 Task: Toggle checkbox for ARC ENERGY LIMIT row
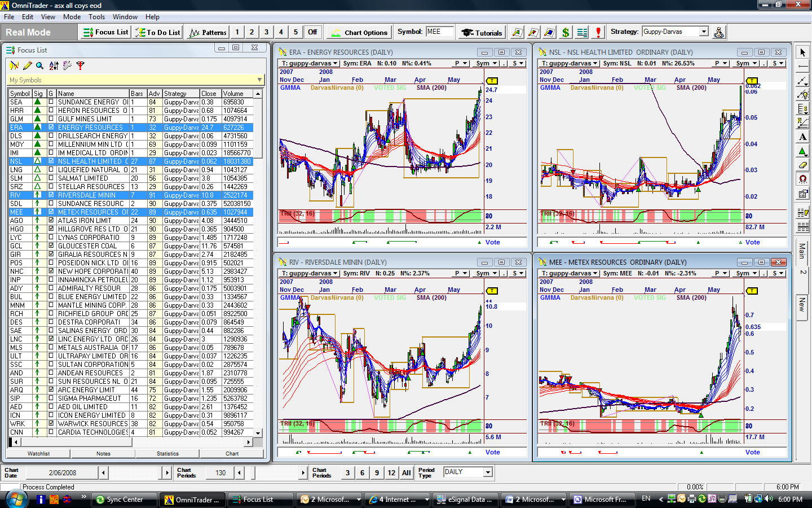tap(51, 390)
